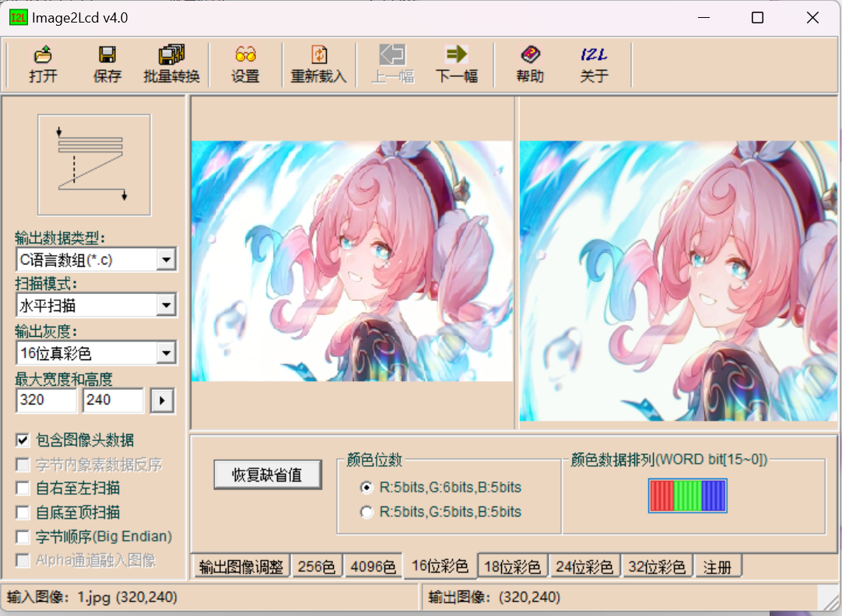Switch to 18位彩色 tab

512,567
